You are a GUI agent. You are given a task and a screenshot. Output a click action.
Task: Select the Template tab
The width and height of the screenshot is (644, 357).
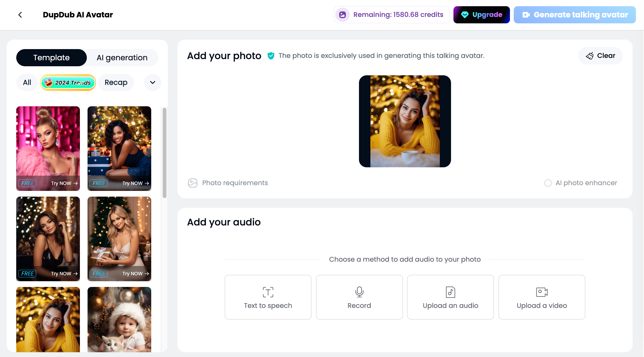click(52, 58)
